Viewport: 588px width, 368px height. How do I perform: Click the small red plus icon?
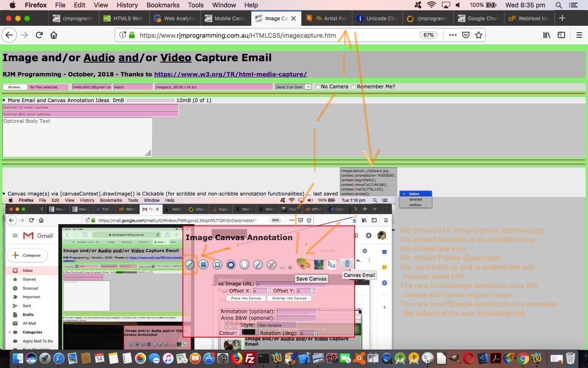[290, 267]
